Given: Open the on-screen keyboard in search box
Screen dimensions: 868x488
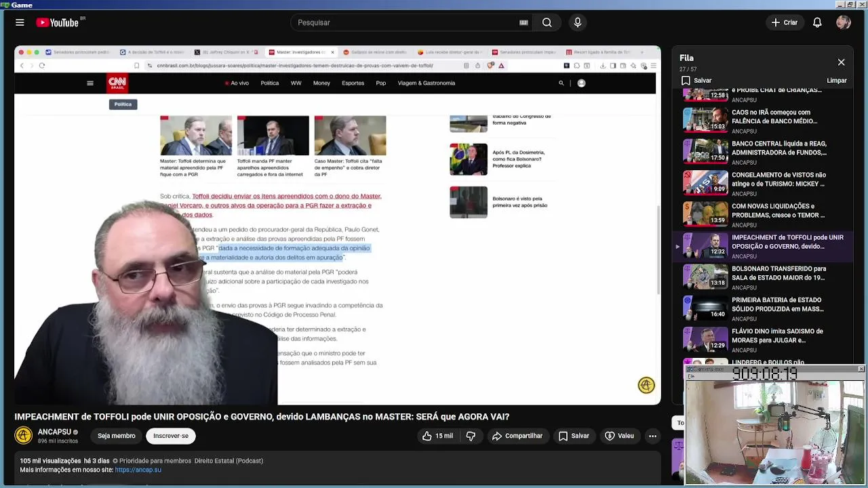Looking at the screenshot, I should (524, 22).
